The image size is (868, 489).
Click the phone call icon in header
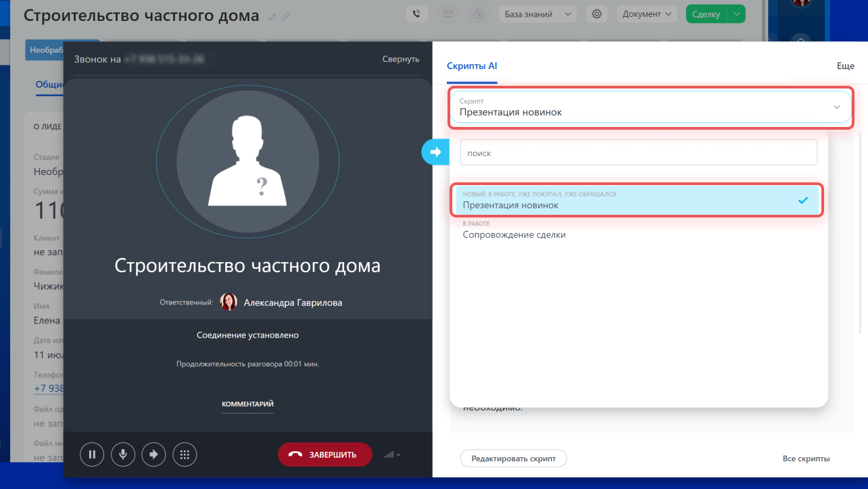coord(416,14)
